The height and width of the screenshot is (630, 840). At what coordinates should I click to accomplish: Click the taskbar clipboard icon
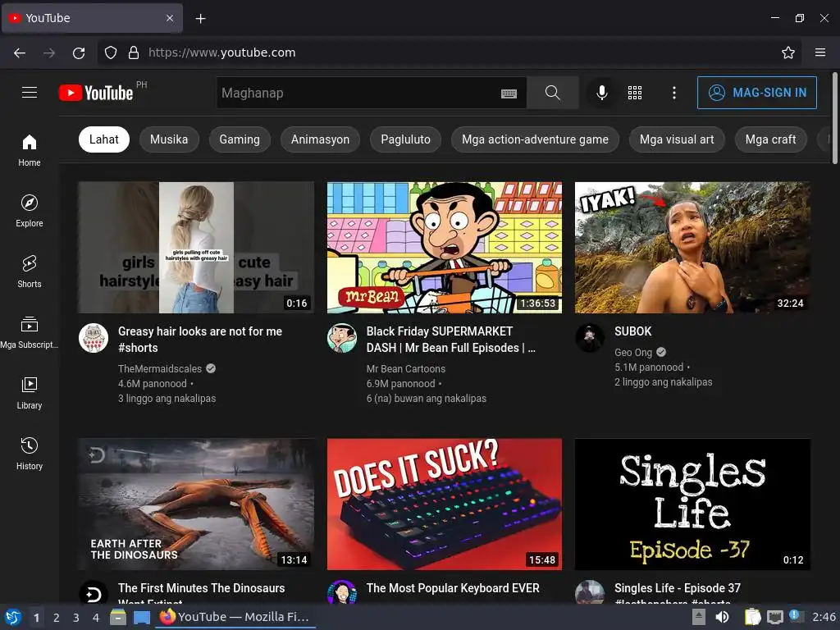(752, 617)
